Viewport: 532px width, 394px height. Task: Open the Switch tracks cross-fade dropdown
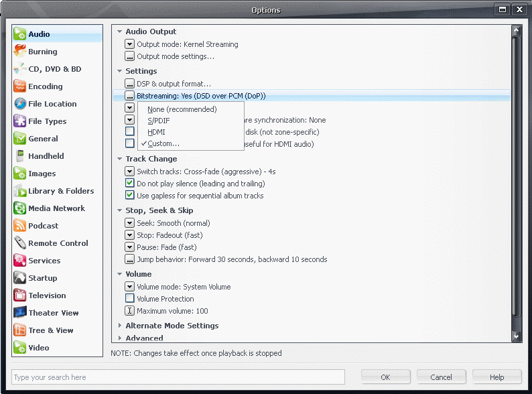tap(130, 172)
